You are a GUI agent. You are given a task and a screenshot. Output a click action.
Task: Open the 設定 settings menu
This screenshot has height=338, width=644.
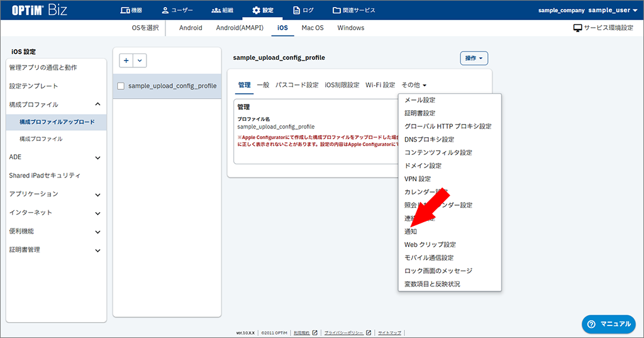[x=263, y=10]
